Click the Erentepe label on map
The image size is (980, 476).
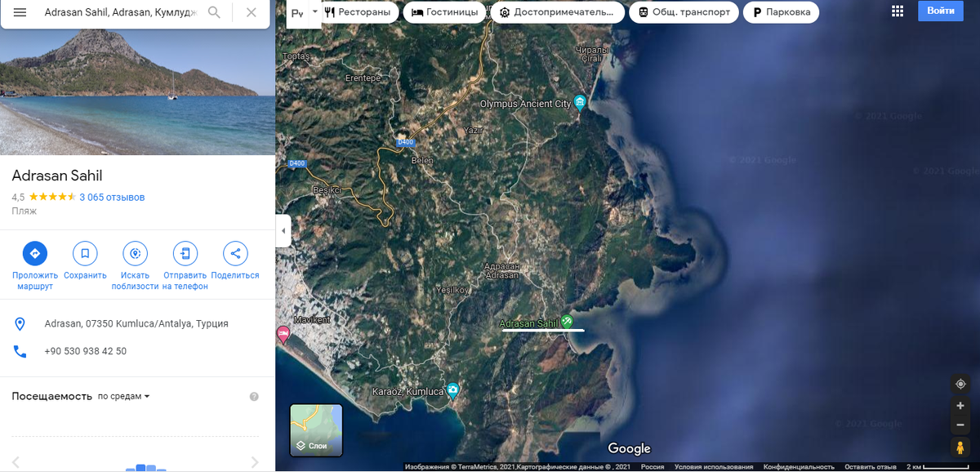pyautogui.click(x=364, y=78)
